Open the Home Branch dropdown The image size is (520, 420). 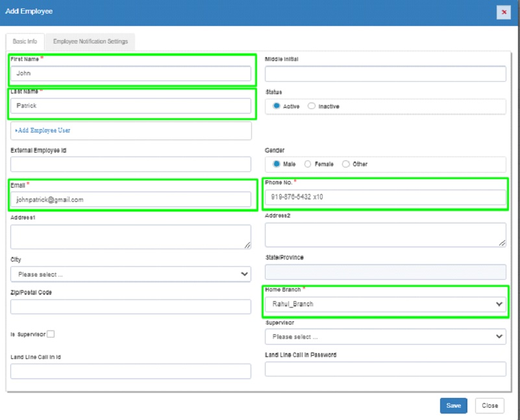(x=385, y=304)
